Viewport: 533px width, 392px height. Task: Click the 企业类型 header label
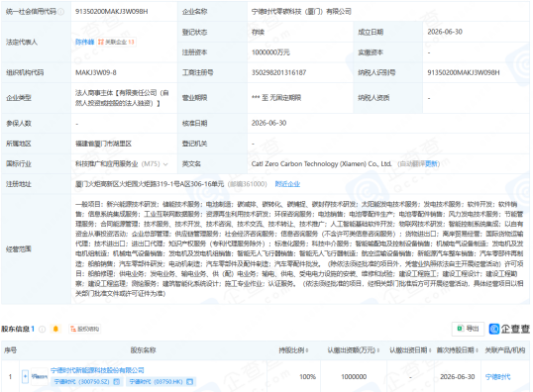tap(19, 98)
